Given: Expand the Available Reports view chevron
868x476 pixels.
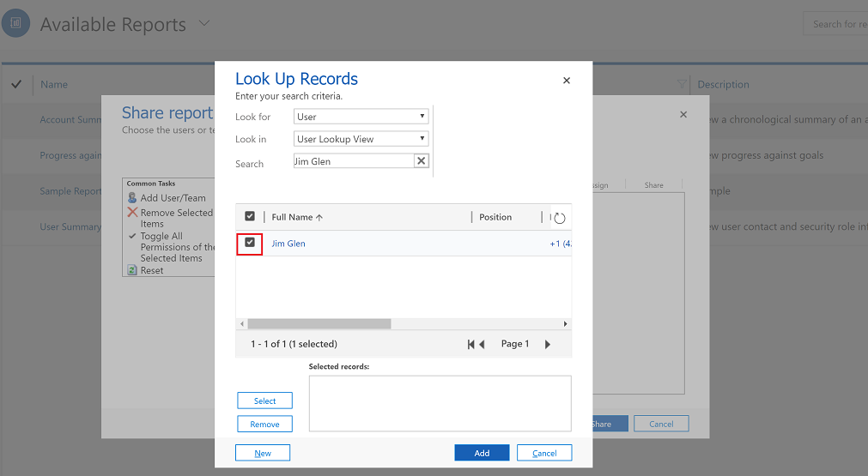Looking at the screenshot, I should (x=204, y=23).
